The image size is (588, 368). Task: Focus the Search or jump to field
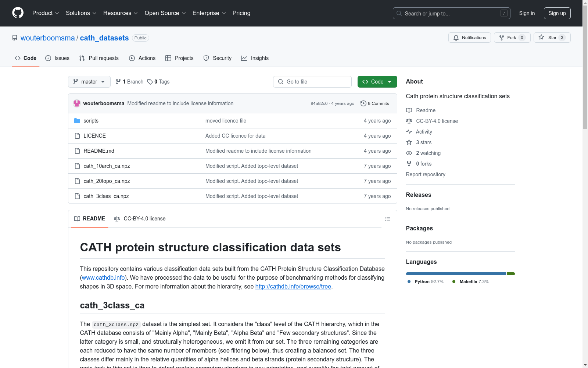452,13
